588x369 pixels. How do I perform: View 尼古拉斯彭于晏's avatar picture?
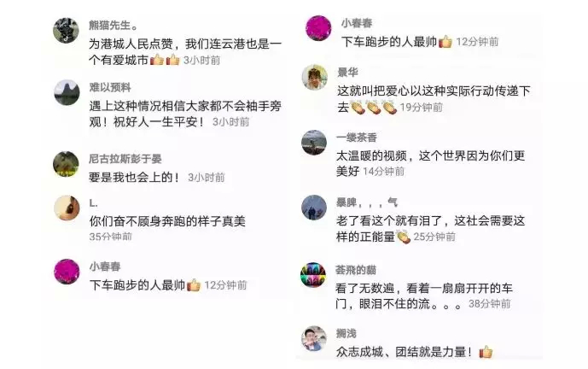(66, 164)
